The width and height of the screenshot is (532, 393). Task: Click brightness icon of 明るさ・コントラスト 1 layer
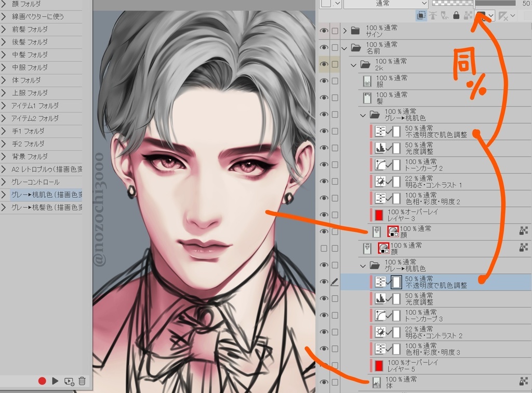pyautogui.click(x=380, y=181)
